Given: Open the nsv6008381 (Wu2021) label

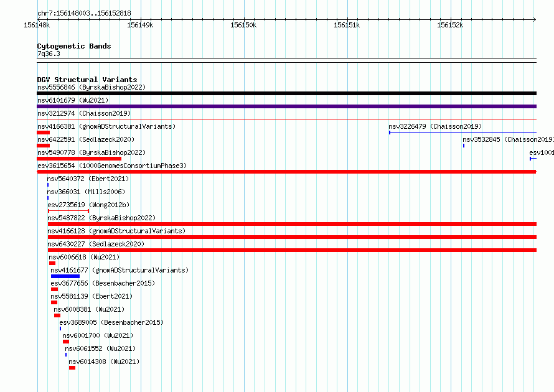Looking at the screenshot, I should [x=89, y=309].
